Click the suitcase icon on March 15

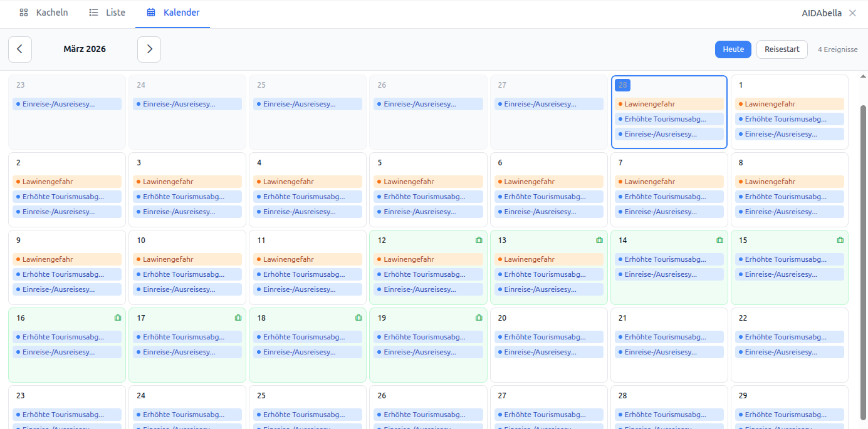pos(840,240)
